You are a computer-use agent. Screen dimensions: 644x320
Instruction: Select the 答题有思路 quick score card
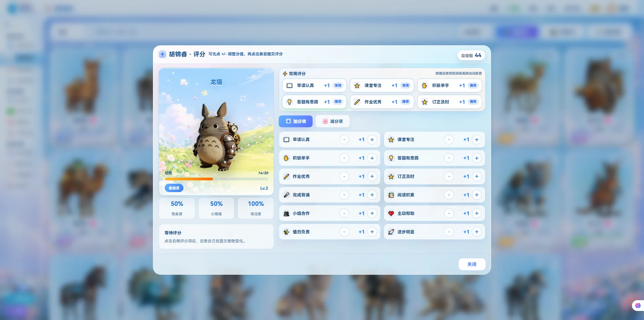tap(314, 102)
